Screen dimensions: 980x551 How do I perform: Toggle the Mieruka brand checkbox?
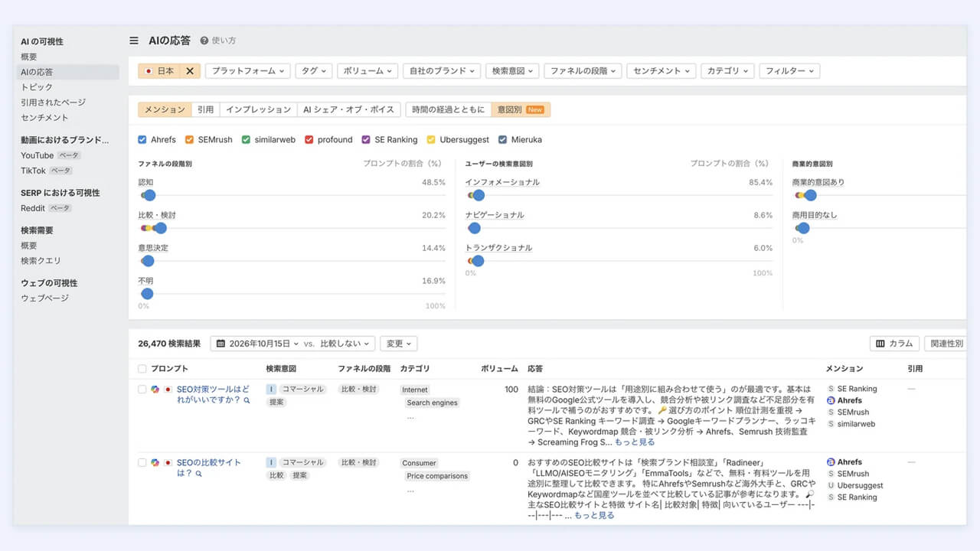503,140
